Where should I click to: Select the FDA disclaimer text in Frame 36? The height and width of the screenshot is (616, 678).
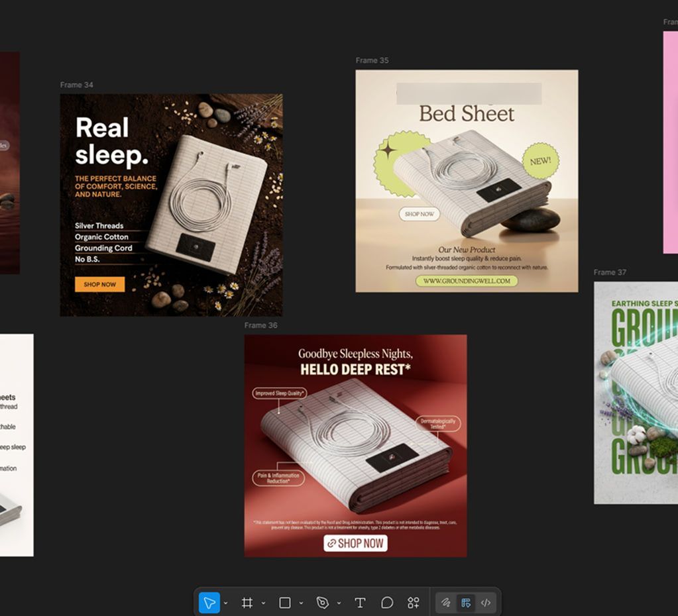pos(355,525)
